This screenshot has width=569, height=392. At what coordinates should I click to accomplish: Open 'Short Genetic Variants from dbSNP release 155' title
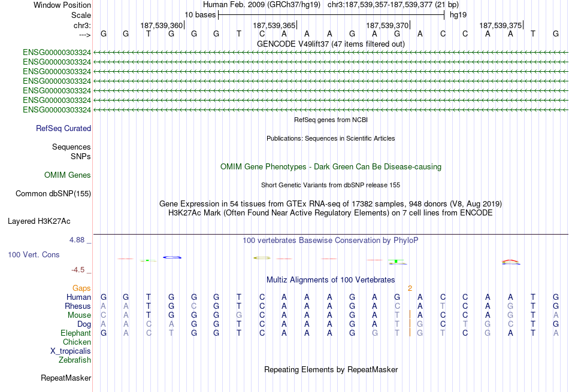(331, 185)
